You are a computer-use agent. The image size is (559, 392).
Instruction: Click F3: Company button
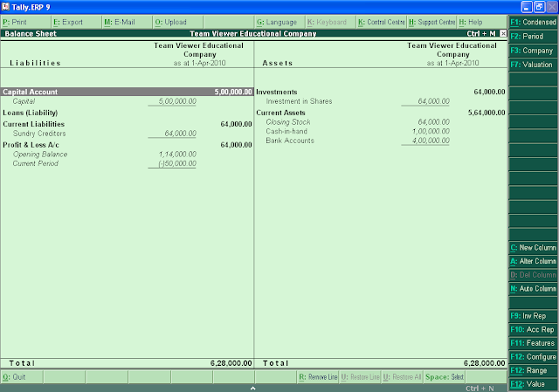(533, 51)
